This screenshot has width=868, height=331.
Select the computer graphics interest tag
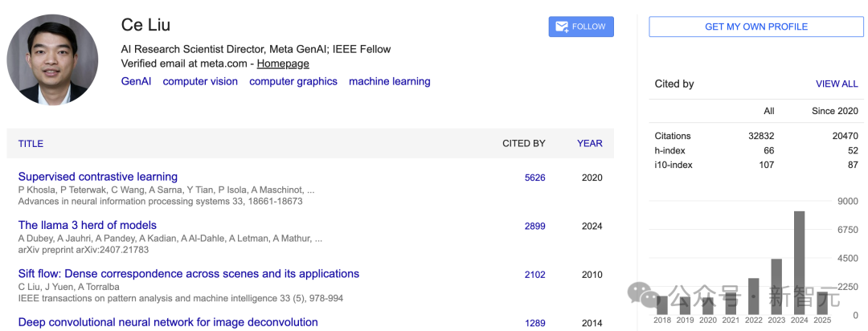pos(293,81)
